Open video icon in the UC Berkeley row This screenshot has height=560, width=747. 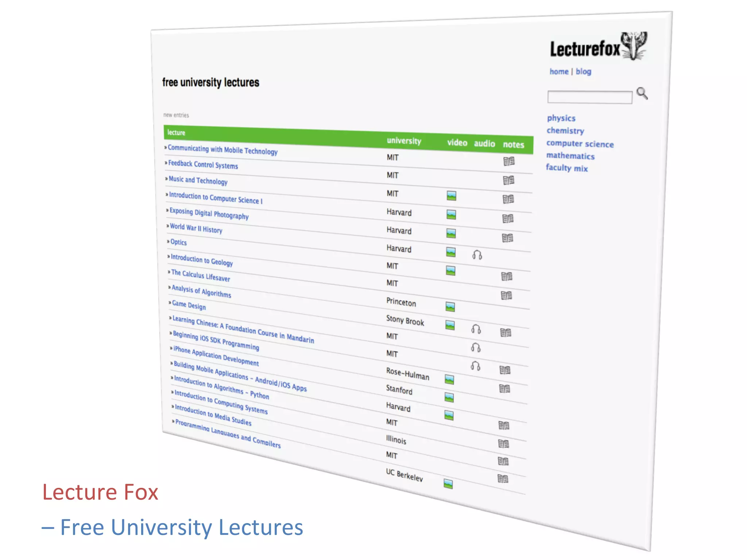pos(448,484)
